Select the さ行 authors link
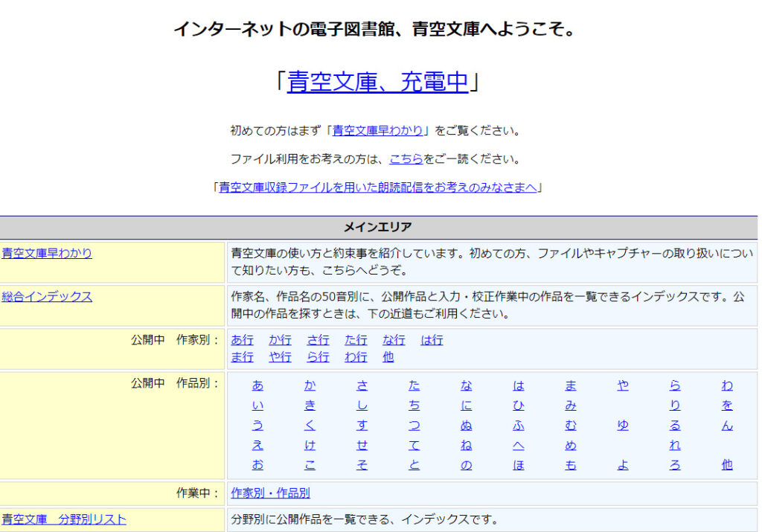The image size is (762, 532). click(x=318, y=340)
